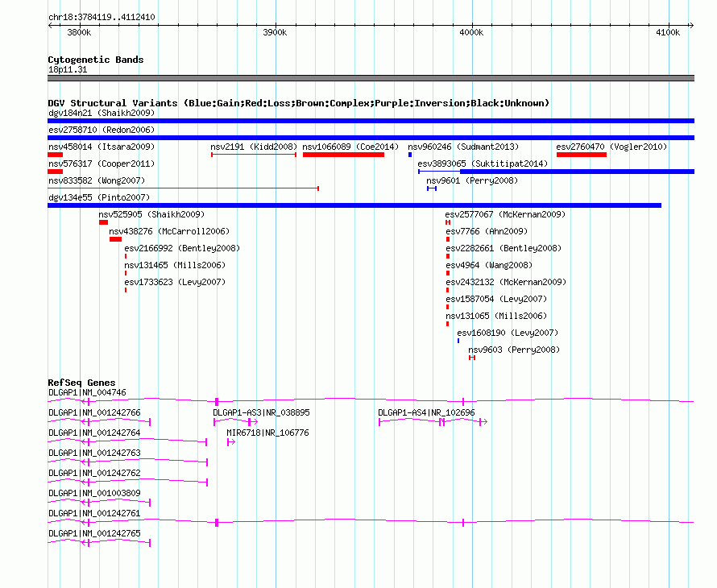Select DLGAP1|NM_001242762 gene label

(x=94, y=473)
